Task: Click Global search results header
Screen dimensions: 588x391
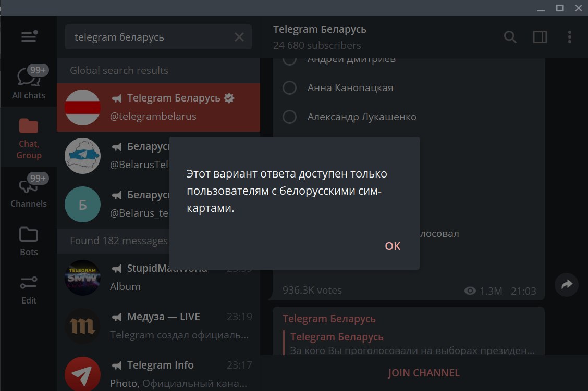Action: [x=119, y=70]
